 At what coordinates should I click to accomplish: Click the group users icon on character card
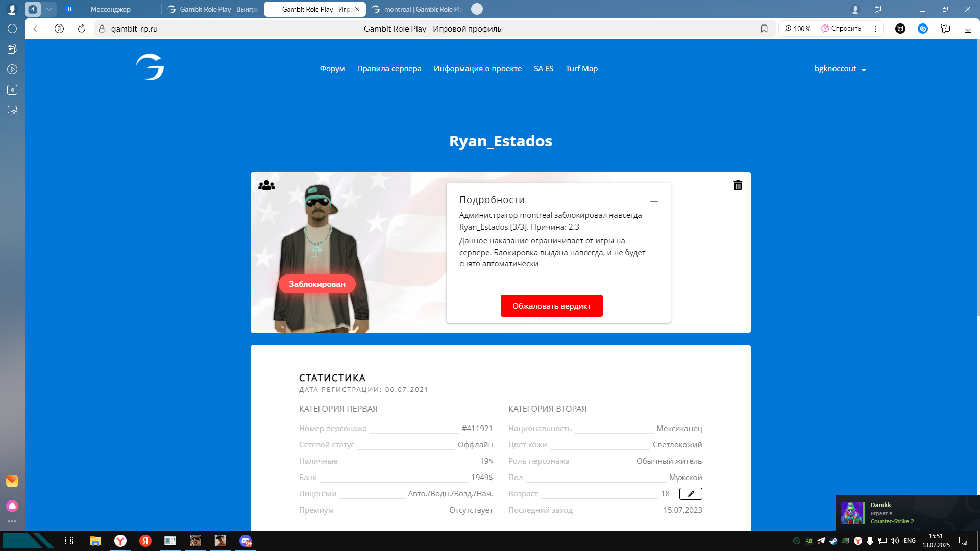pos(266,185)
